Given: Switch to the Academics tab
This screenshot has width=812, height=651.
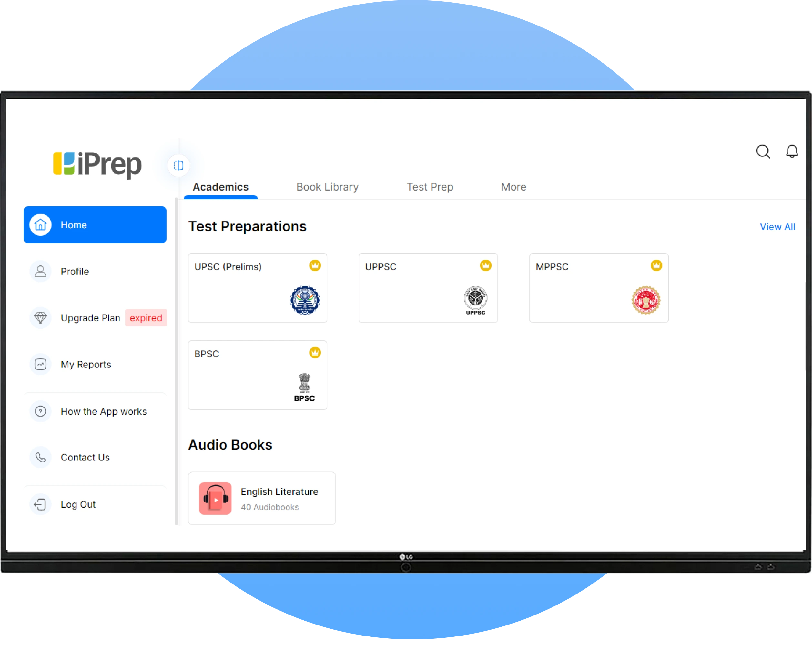Looking at the screenshot, I should pos(220,187).
